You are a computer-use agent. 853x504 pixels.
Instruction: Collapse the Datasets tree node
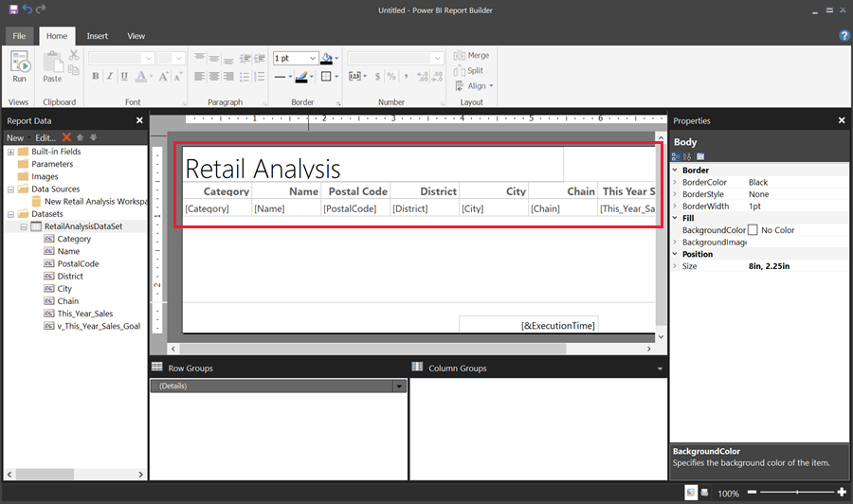tap(11, 214)
